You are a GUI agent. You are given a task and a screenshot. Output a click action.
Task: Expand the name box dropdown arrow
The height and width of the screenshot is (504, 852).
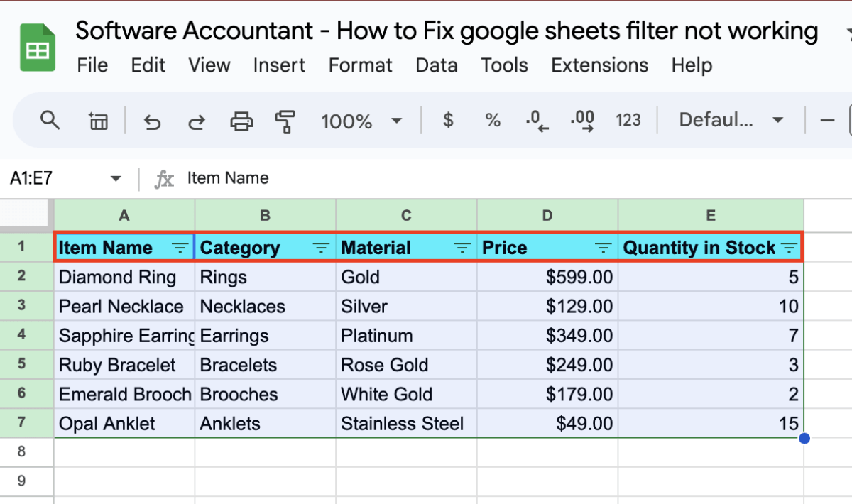(x=116, y=179)
